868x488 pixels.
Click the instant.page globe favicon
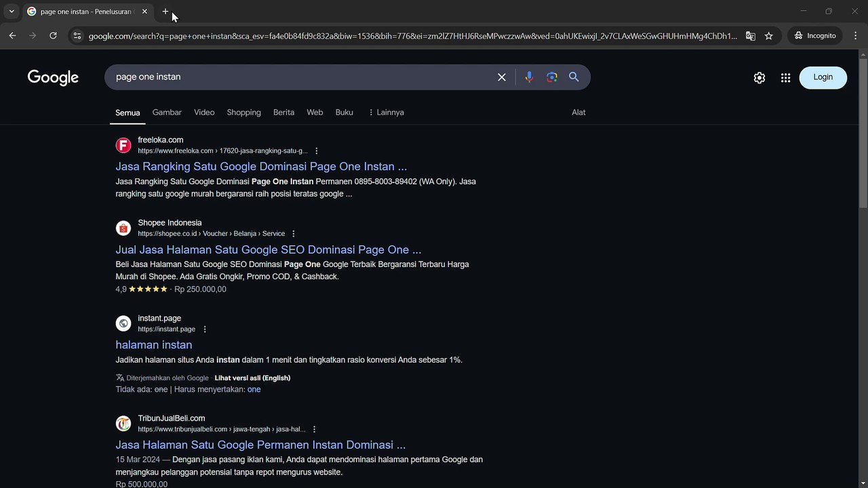[123, 323]
